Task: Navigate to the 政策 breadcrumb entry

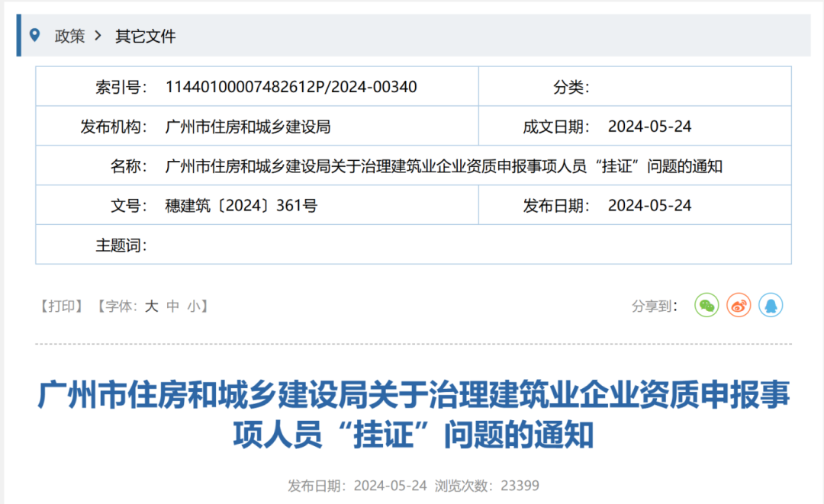Action: click(69, 35)
